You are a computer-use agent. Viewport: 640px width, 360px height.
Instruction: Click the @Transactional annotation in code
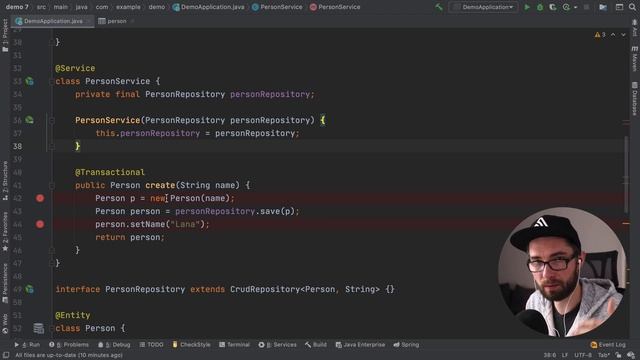tap(110, 172)
